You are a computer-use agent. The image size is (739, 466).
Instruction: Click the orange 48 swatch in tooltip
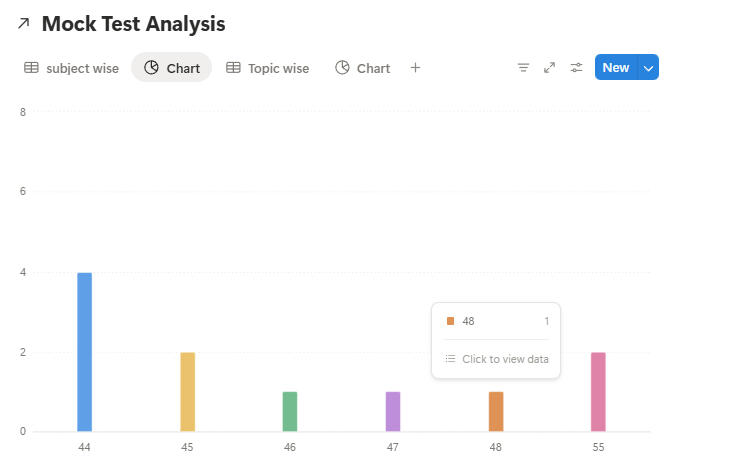coord(451,321)
